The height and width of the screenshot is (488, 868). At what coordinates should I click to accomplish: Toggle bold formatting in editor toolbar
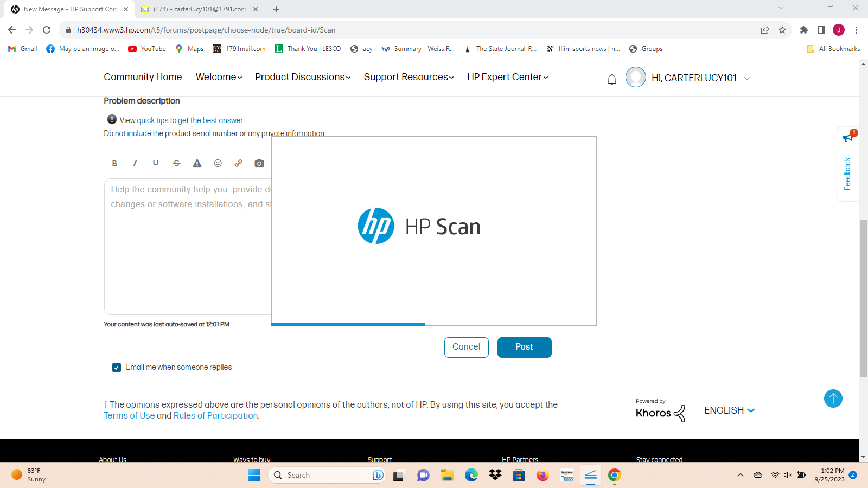[114, 163]
